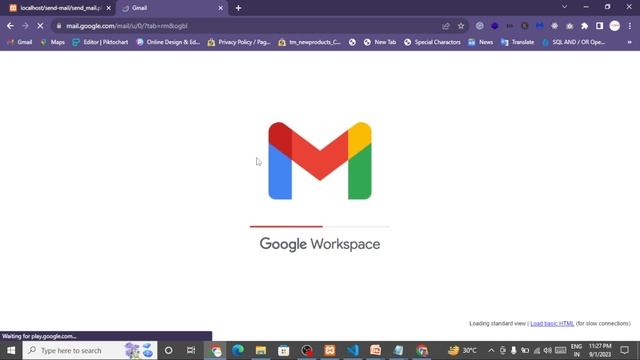Expand the hidden bookmarks overflow chevron
640x360 pixels.
click(x=629, y=42)
